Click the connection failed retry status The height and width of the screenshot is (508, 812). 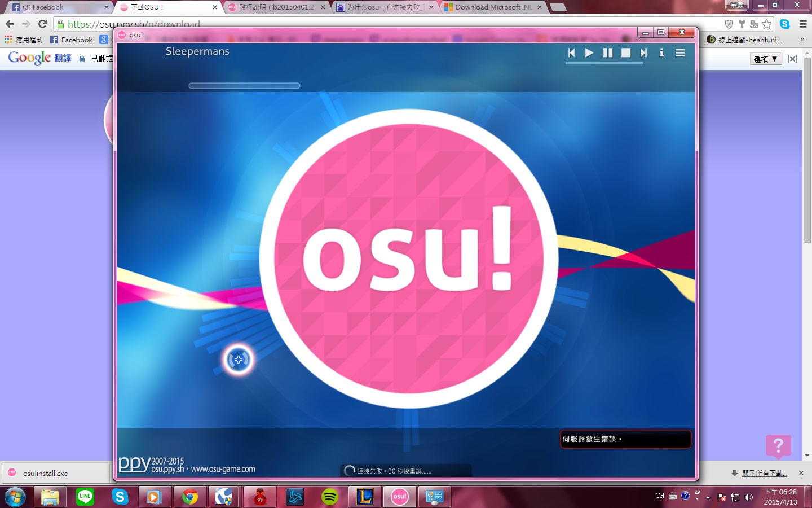[406, 471]
